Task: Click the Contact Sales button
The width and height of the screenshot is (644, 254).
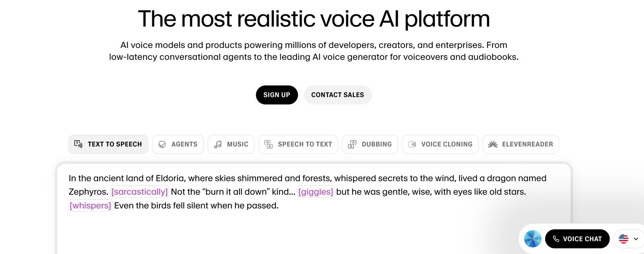Action: (x=337, y=95)
